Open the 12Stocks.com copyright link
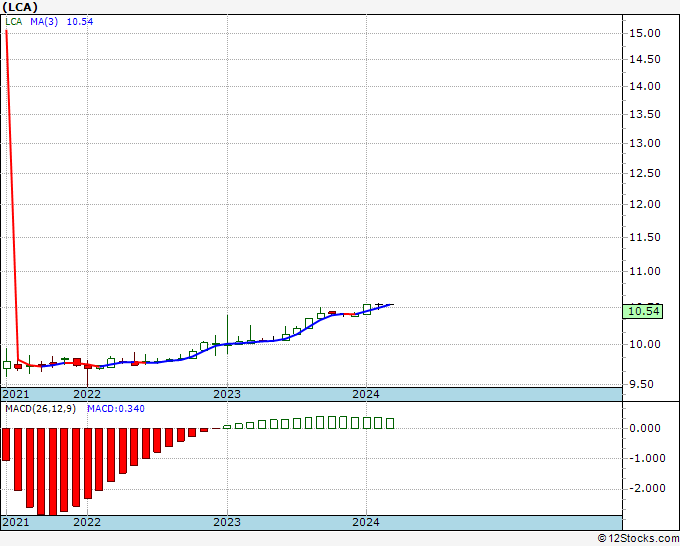The image size is (680, 546). (x=639, y=538)
